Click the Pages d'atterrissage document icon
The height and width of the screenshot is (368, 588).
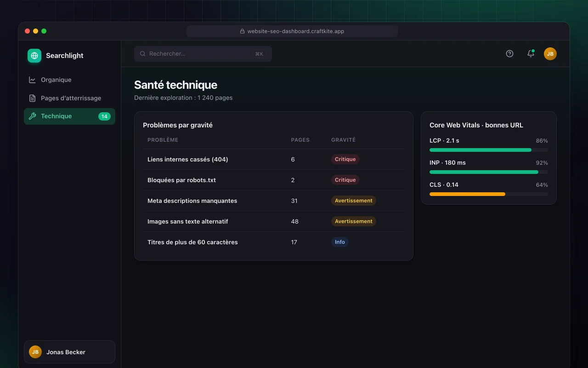(32, 98)
